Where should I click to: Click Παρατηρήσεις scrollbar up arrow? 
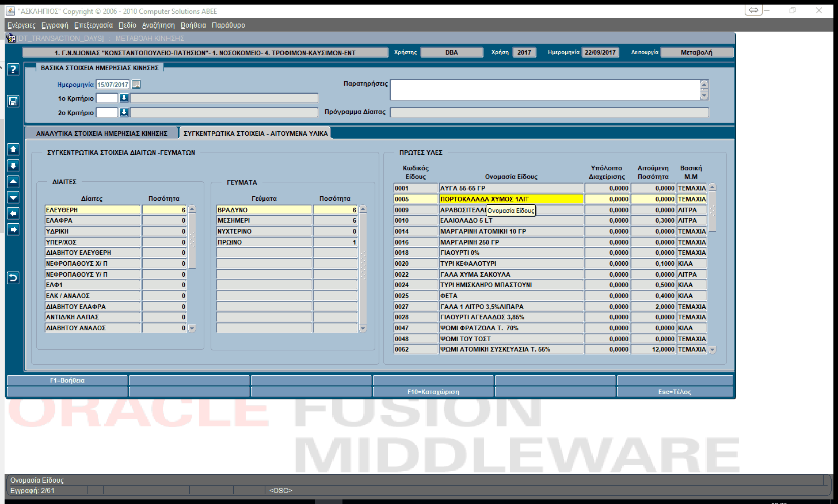coord(704,84)
